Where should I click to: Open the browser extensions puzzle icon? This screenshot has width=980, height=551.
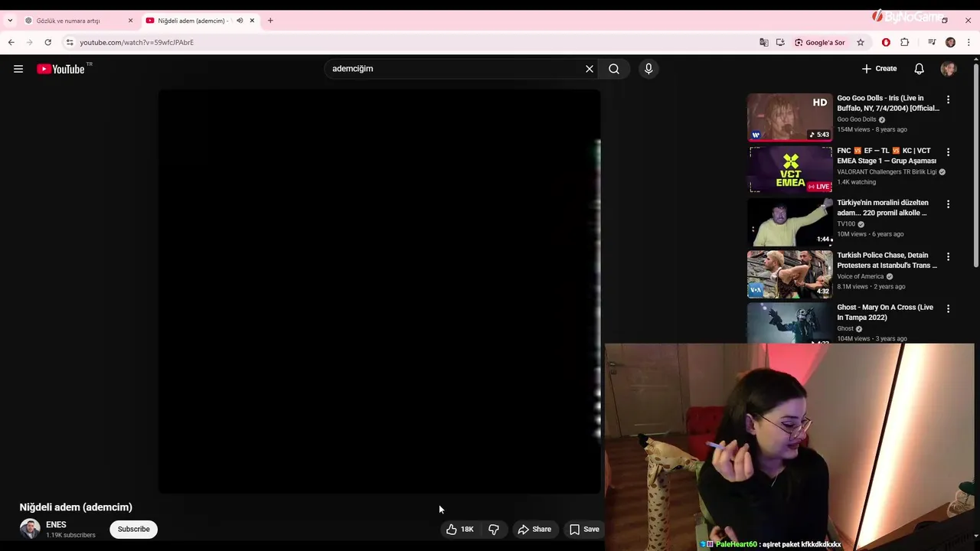tap(904, 42)
